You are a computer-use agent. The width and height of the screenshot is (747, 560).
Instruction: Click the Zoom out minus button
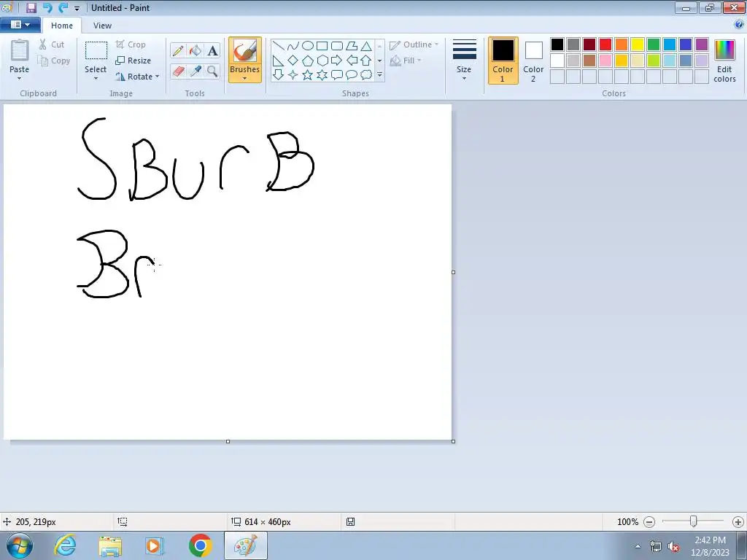pyautogui.click(x=649, y=522)
